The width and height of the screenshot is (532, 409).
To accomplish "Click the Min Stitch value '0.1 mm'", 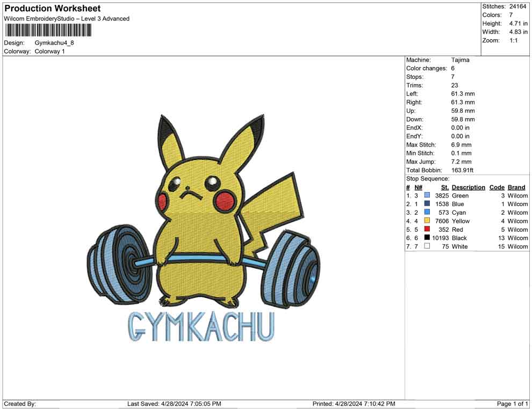I will click(462, 153).
